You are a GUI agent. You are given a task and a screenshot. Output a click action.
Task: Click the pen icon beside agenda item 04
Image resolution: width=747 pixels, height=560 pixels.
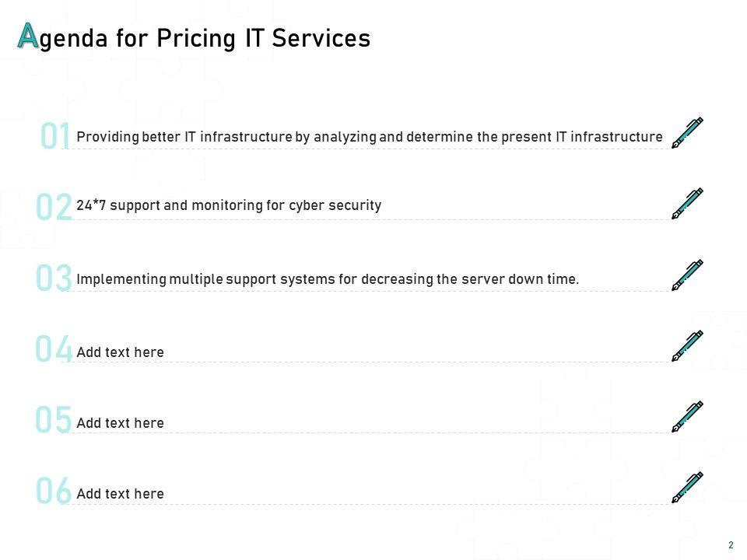click(687, 346)
